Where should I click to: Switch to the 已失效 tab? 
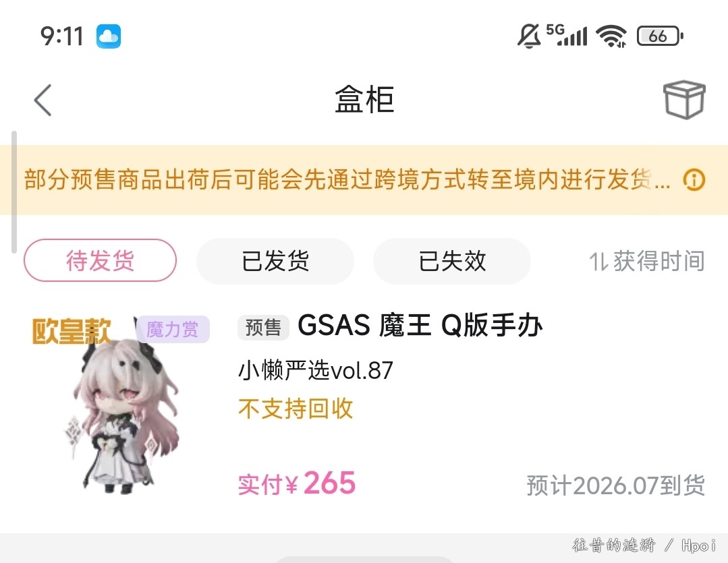pos(452,261)
